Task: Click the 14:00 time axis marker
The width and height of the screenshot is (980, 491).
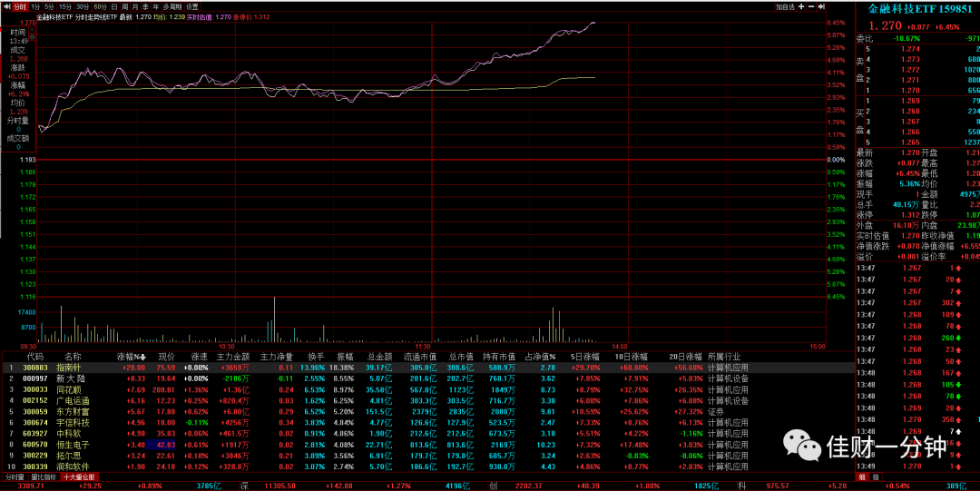Action: [619, 346]
